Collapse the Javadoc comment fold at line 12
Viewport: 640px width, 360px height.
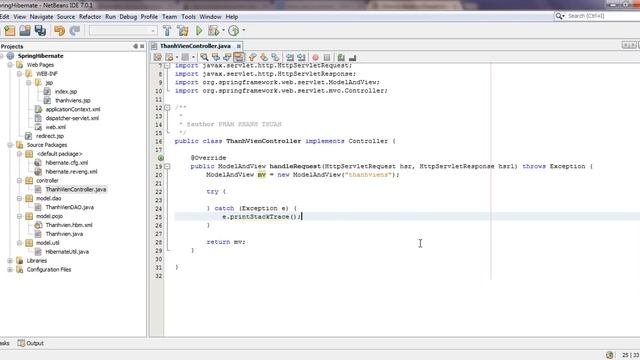(x=167, y=108)
